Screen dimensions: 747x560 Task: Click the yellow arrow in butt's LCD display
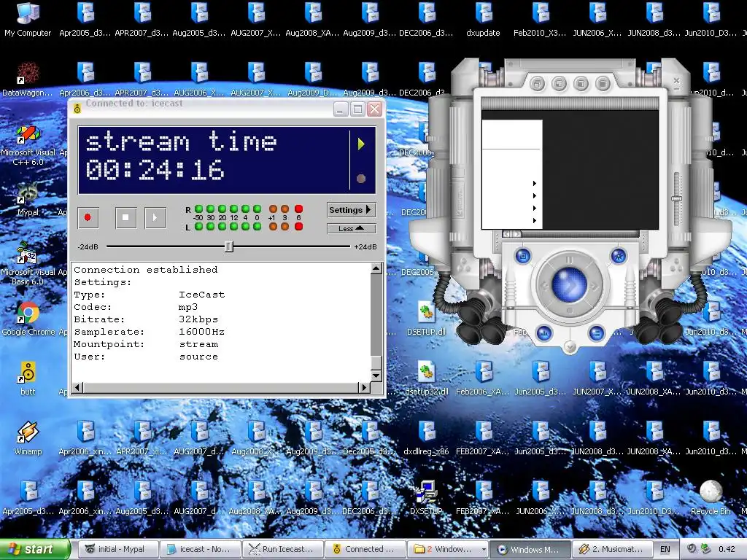click(361, 144)
